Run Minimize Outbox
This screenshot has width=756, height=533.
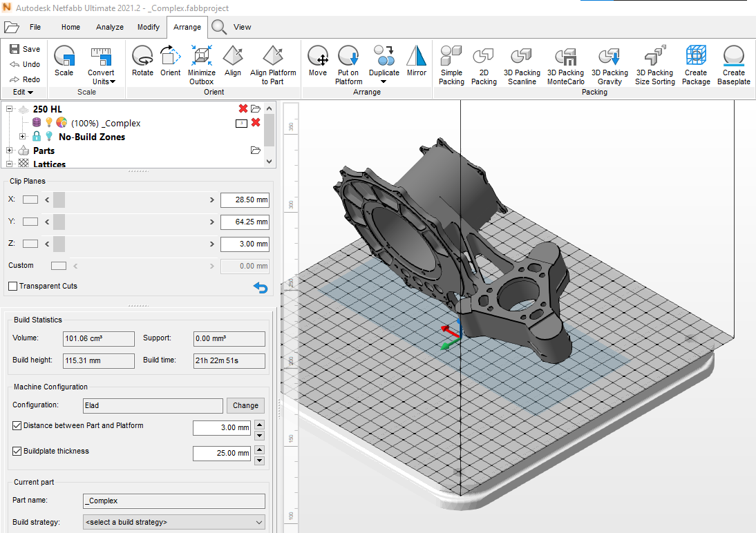point(202,66)
